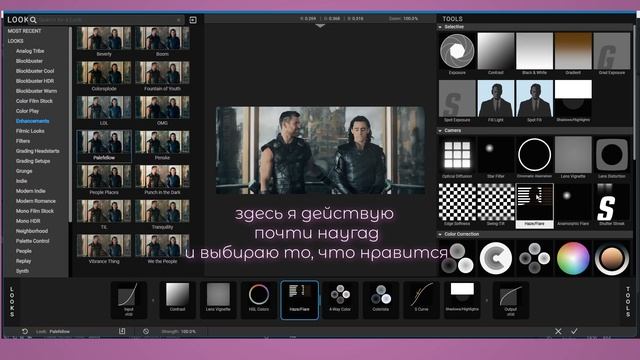Select the Lens Distortion tool
This screenshot has height=360, width=640.
(611, 158)
